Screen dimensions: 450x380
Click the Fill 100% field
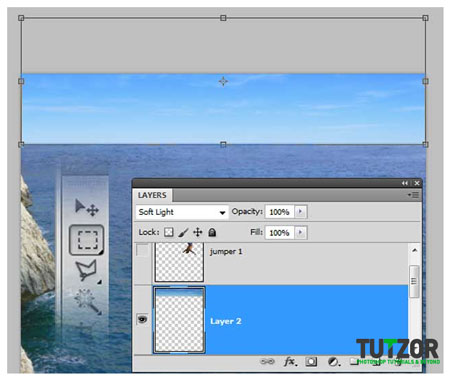point(279,233)
